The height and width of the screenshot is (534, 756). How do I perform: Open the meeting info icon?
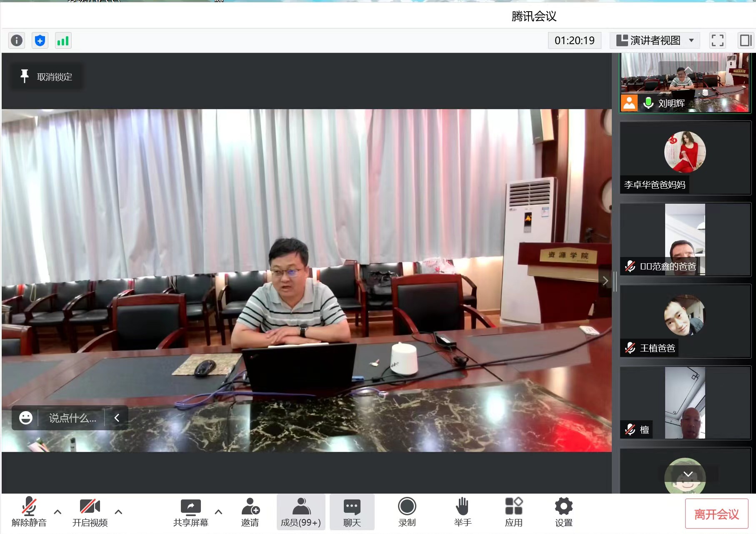coord(17,40)
